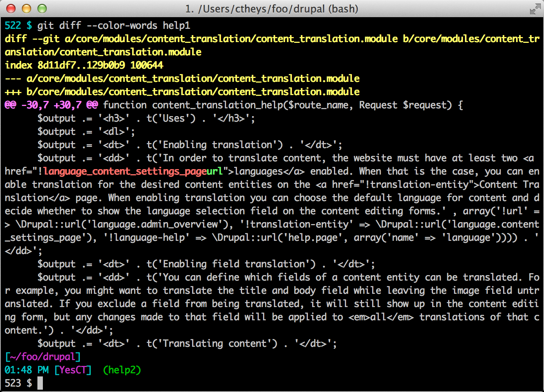This screenshot has width=544, height=392.
Task: Click the '[~/foo/drupal]' path line
Action: pyautogui.click(x=43, y=357)
